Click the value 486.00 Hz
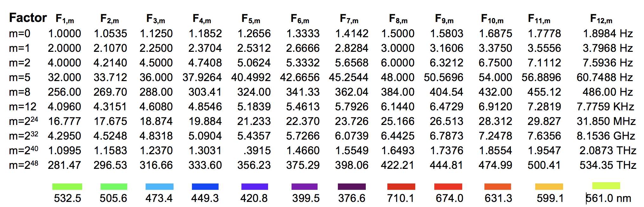Screen dimensions: 644x207 coord(608,92)
